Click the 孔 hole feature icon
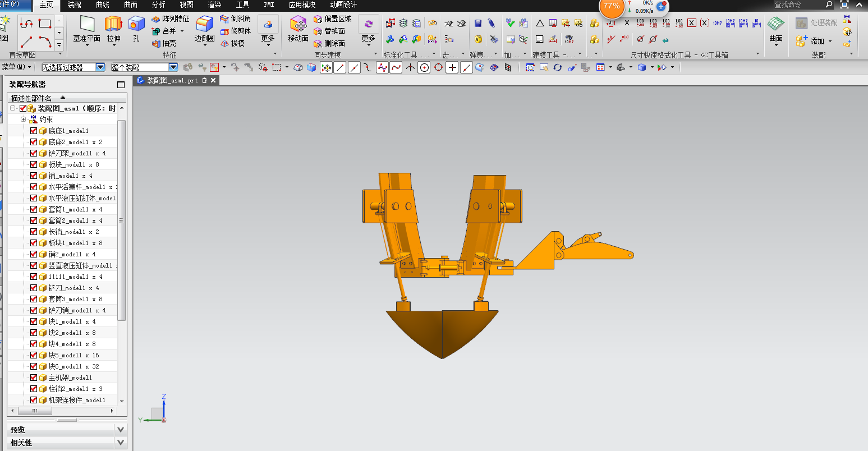 pos(136,24)
